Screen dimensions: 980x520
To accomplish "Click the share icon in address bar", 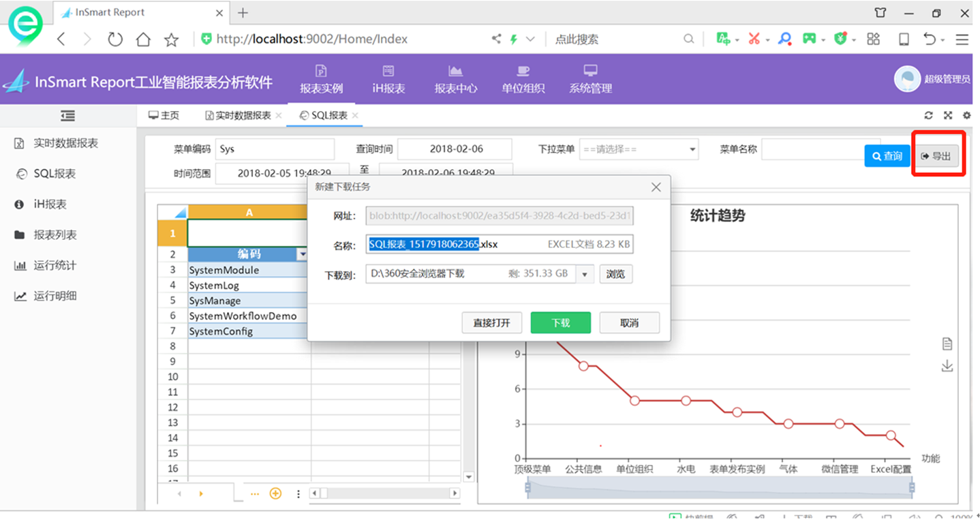I will click(x=496, y=39).
